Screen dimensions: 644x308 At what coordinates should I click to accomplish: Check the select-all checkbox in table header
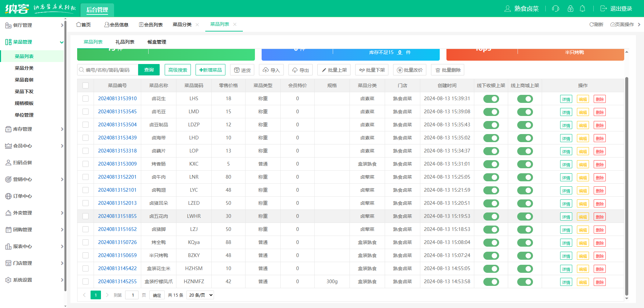click(86, 85)
